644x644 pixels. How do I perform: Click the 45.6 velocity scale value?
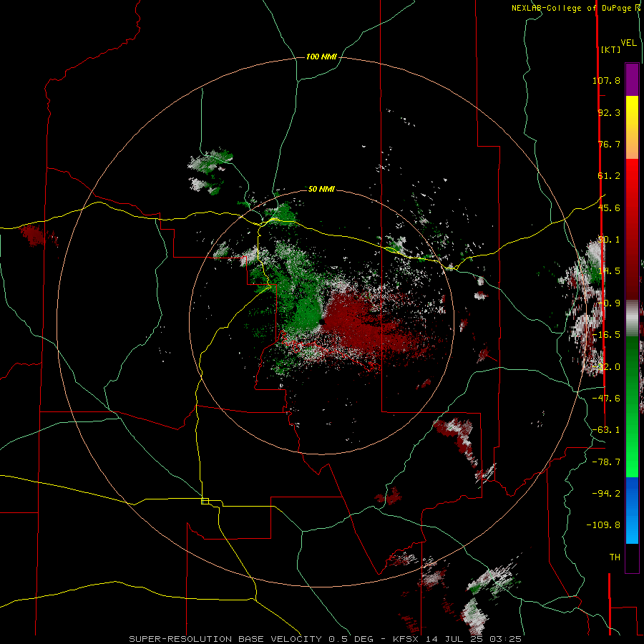tap(609, 208)
